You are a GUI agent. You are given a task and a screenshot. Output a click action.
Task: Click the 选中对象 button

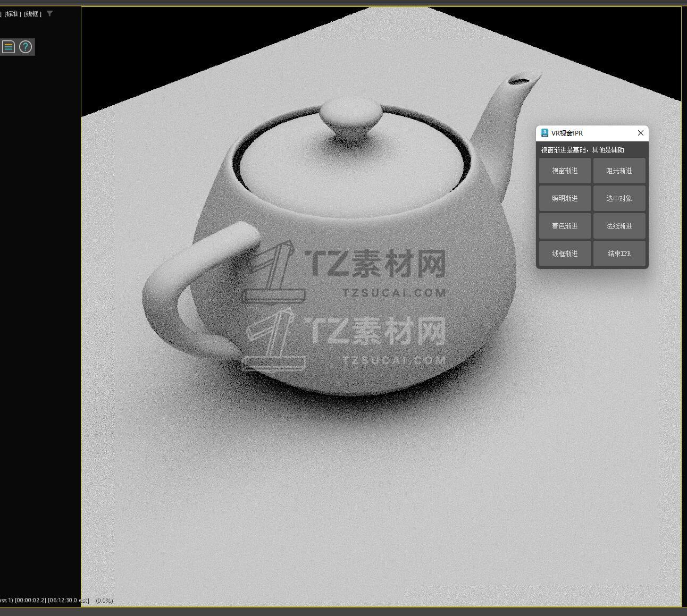coord(619,198)
